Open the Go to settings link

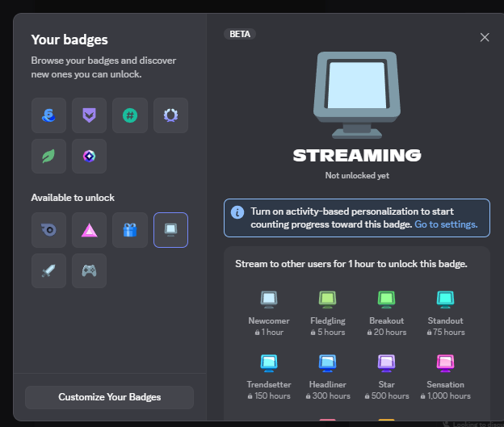click(x=446, y=224)
